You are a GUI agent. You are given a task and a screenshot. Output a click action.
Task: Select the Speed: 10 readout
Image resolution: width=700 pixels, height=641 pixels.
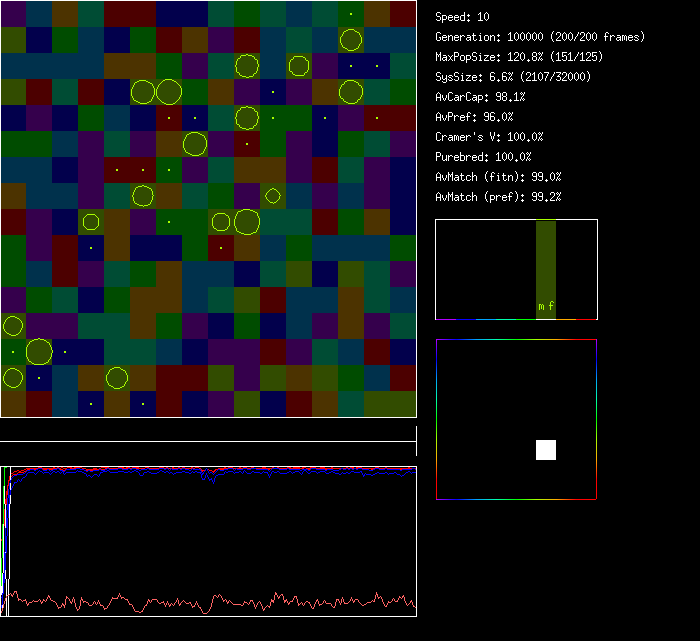[x=463, y=17]
